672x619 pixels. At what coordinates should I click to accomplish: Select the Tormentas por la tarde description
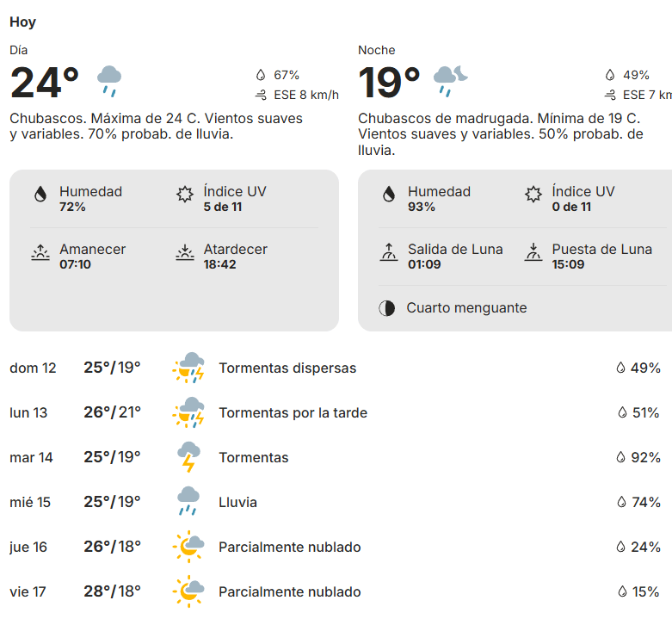pos(293,412)
